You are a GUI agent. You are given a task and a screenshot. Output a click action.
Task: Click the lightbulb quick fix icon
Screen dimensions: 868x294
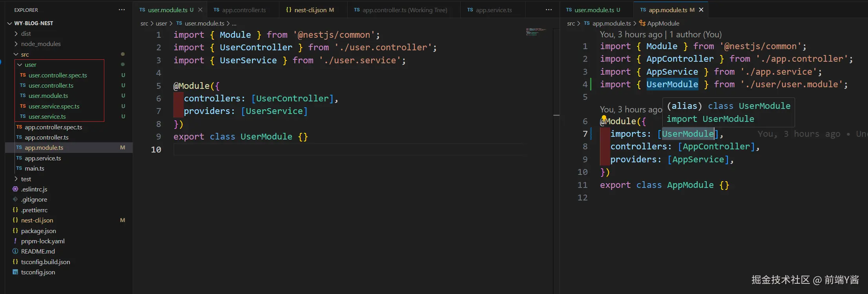(604, 118)
